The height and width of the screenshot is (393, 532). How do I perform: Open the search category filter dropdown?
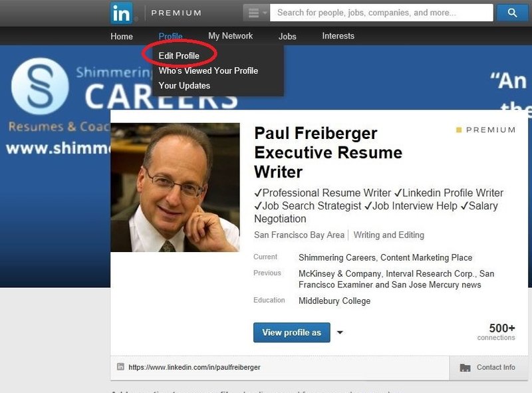[x=257, y=13]
